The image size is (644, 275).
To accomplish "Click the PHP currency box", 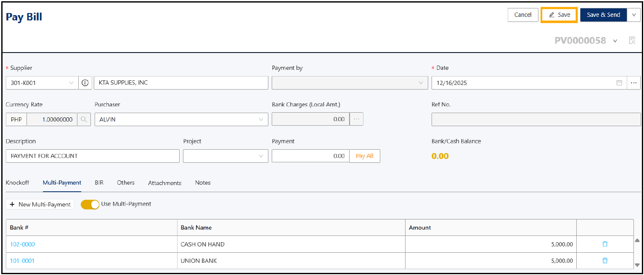I will tap(16, 119).
